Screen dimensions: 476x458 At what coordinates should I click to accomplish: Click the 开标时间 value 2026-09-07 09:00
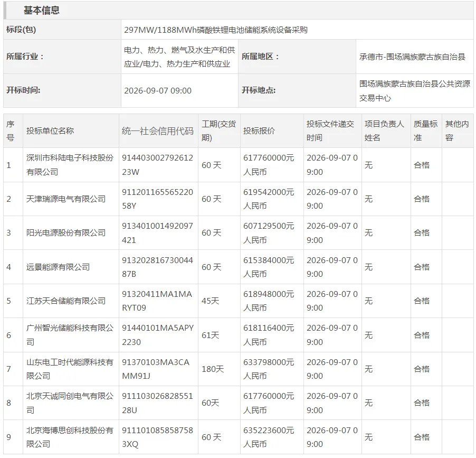[x=158, y=90]
